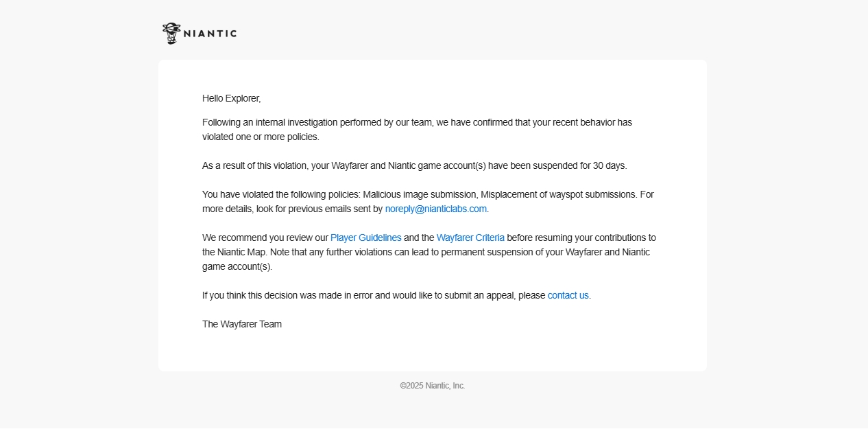Click the 'suspended for 30 days' sentence
This screenshot has height=429, width=868.
tap(415, 165)
